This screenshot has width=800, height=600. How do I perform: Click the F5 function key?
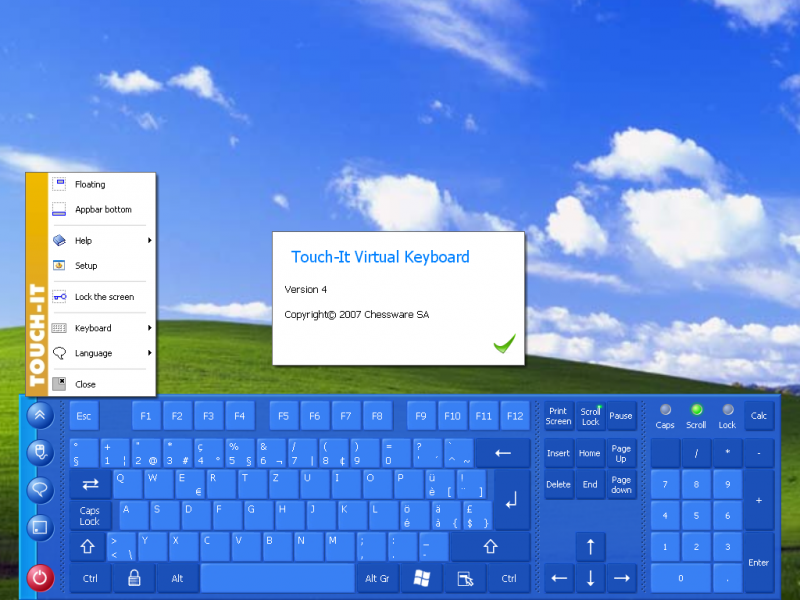283,416
